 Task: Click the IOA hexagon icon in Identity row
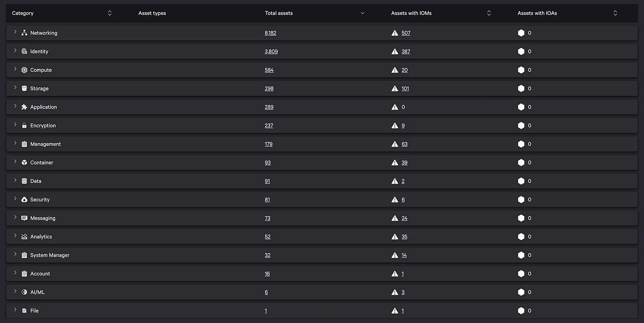pos(521,52)
